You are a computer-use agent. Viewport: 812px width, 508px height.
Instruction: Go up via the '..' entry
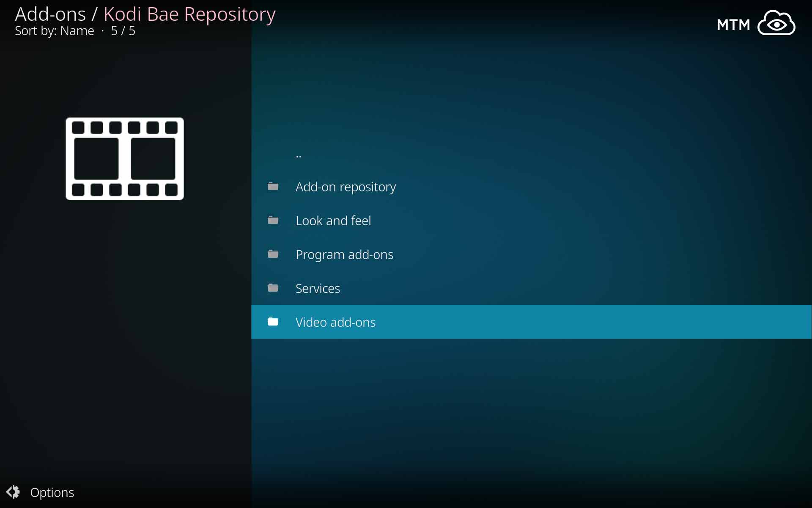click(x=531, y=152)
